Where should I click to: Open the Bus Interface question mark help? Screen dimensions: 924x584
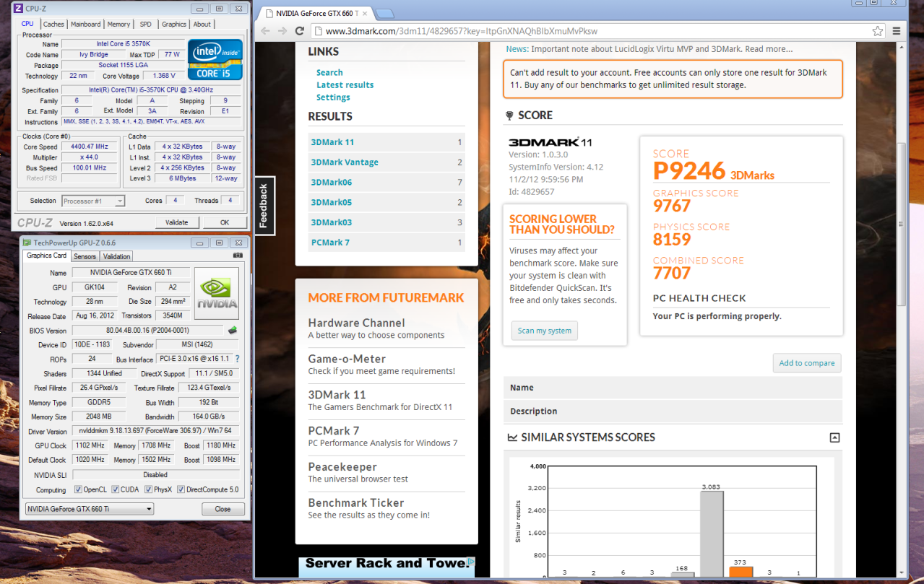(x=237, y=359)
